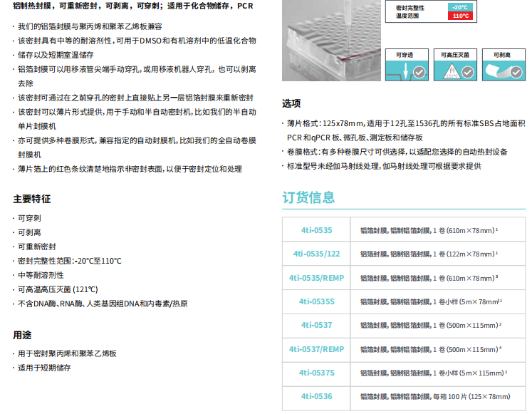Click the 可高温高压灭菌 (121℃) bullet
532x414 pixels.
58,289
